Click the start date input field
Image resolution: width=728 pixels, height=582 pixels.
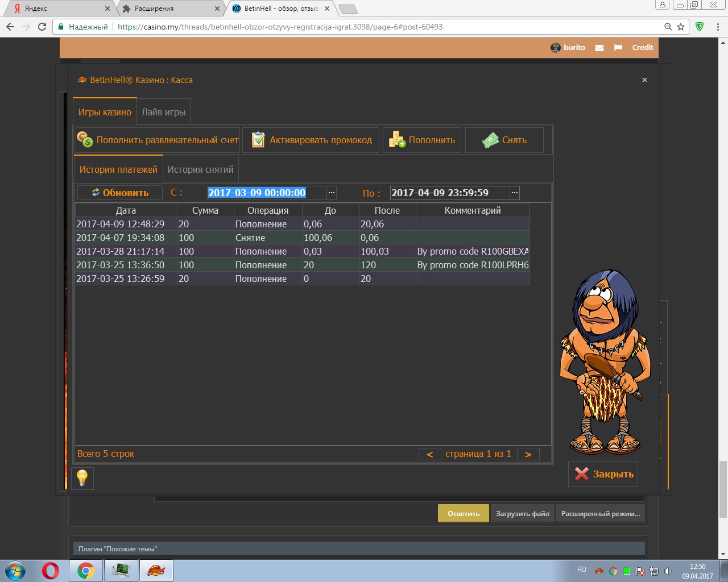point(266,193)
